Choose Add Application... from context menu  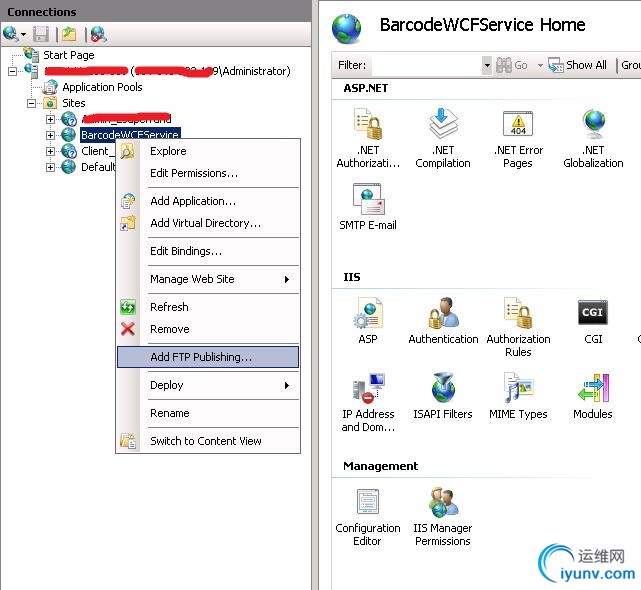click(208, 201)
